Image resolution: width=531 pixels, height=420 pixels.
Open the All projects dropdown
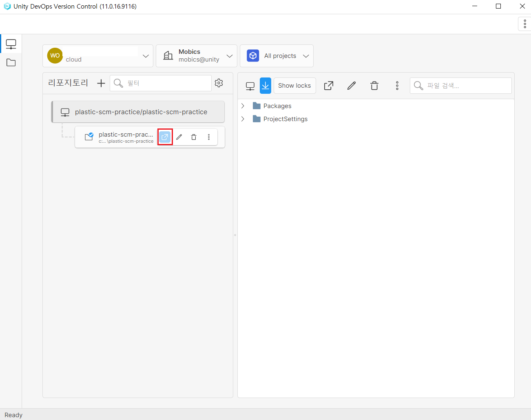277,56
